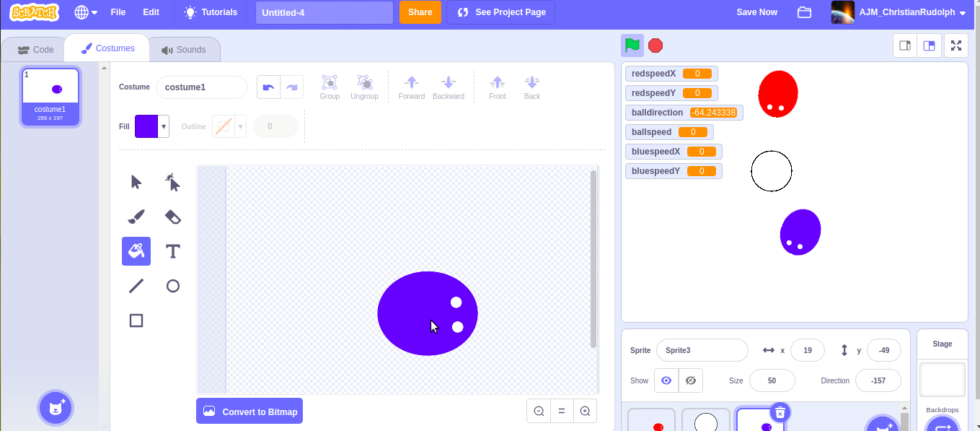
Task: Switch to the Code tab
Action: coord(35,48)
